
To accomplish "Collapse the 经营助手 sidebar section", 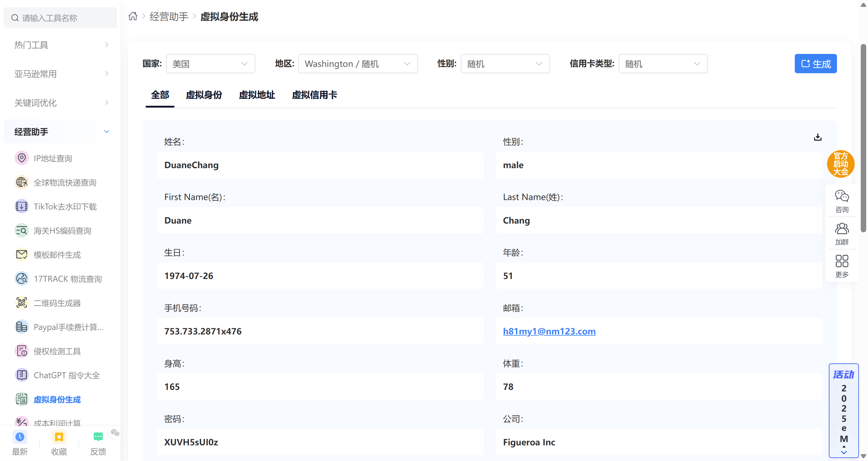I will 106,132.
